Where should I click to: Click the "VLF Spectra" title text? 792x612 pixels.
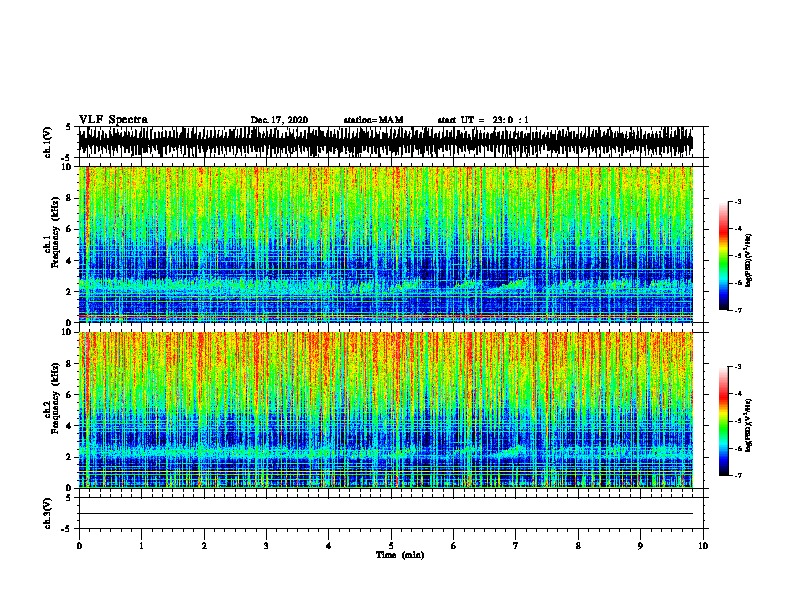tap(113, 120)
